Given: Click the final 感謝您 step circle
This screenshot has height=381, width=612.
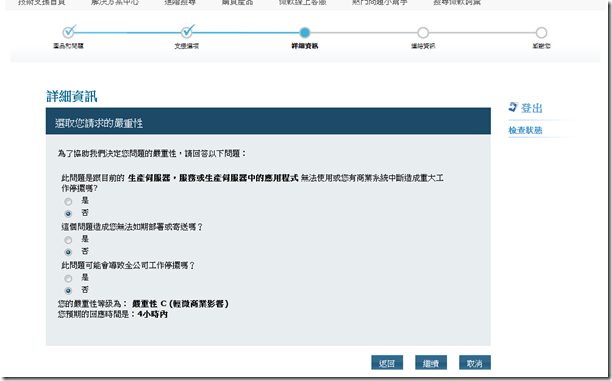Looking at the screenshot, I should (x=541, y=32).
